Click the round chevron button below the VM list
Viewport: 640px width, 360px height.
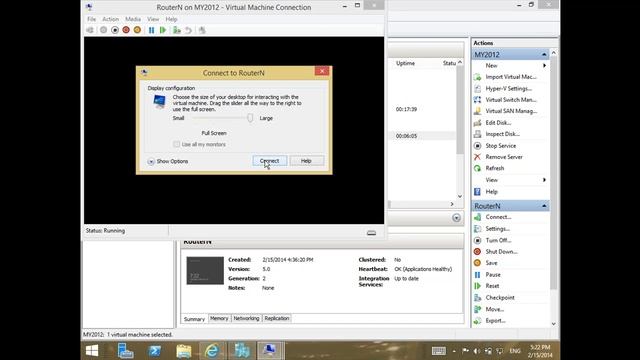click(x=456, y=218)
